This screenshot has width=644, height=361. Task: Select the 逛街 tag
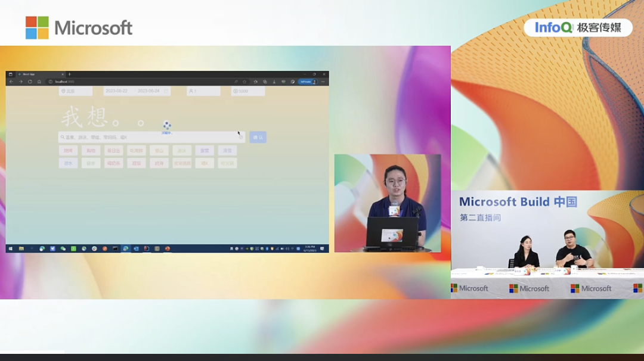[137, 163]
